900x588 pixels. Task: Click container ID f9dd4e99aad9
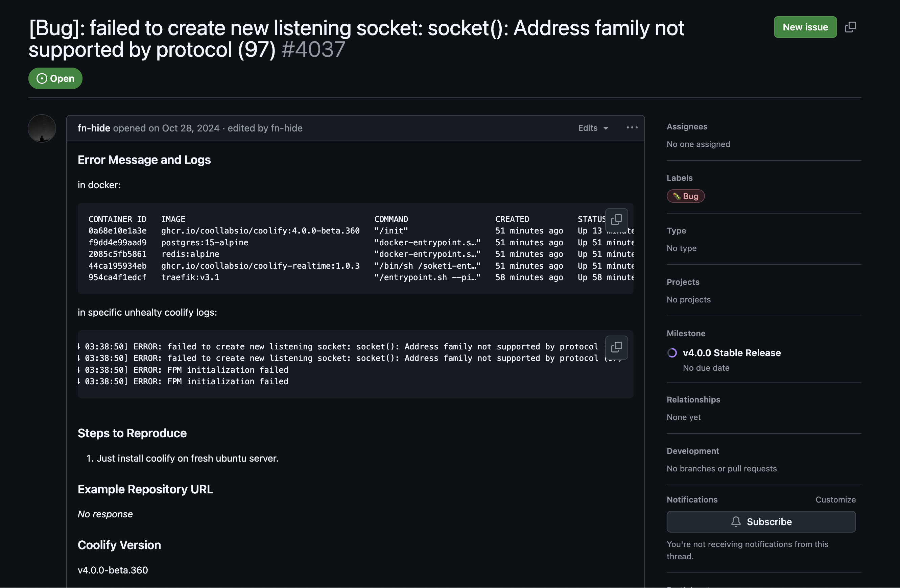pyautogui.click(x=117, y=243)
